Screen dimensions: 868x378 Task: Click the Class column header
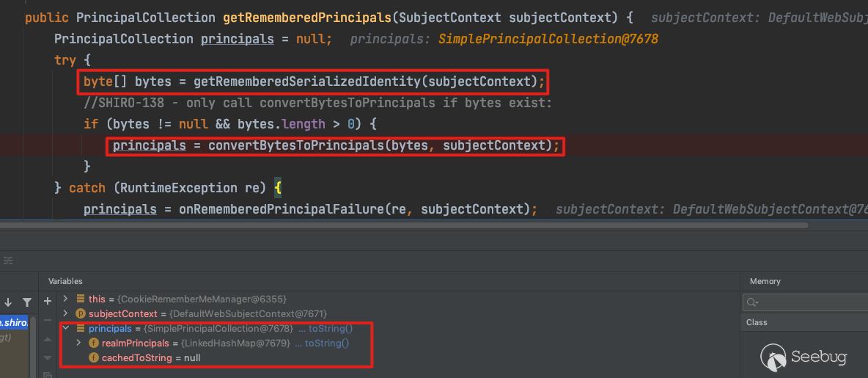[757, 322]
